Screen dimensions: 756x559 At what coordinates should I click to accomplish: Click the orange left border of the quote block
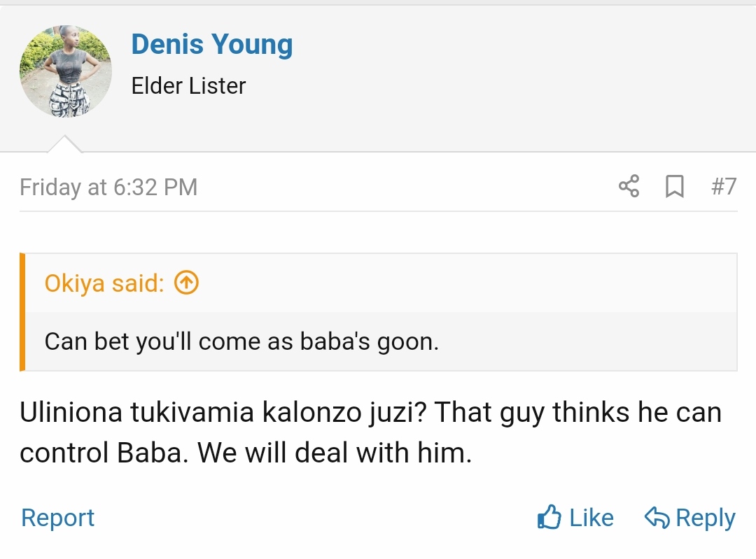(22, 311)
